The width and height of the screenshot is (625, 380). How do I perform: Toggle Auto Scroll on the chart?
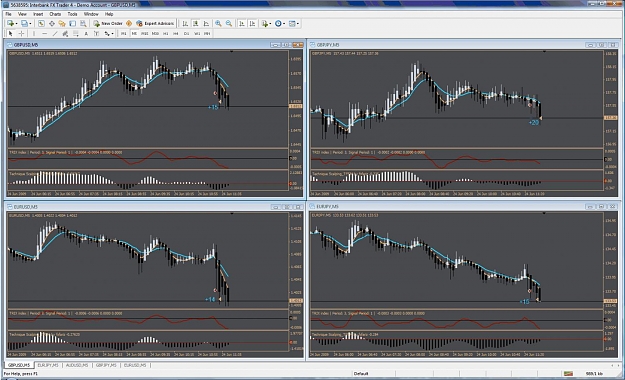coord(242,24)
